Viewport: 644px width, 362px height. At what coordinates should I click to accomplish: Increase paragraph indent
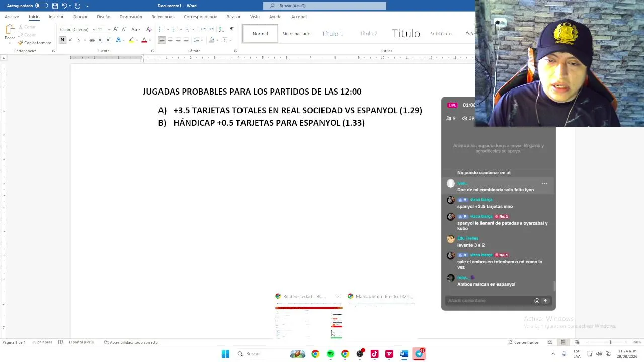[211, 29]
